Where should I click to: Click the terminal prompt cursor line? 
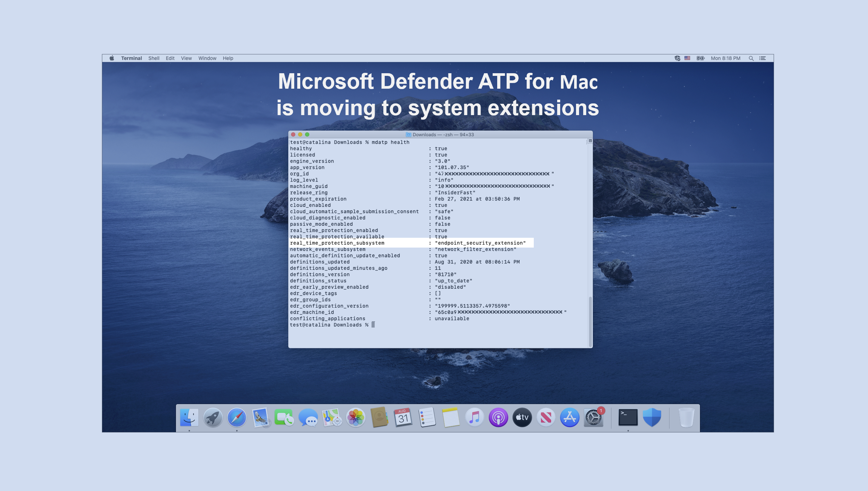pos(373,325)
